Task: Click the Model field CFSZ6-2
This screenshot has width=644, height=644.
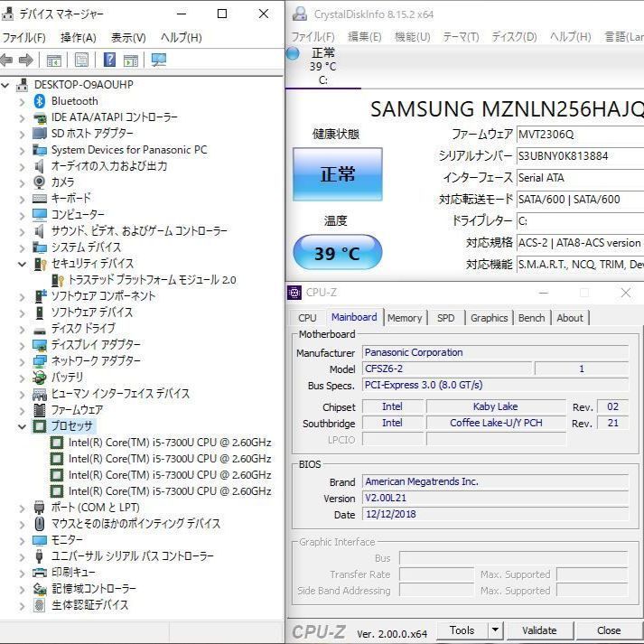Action: 447,369
